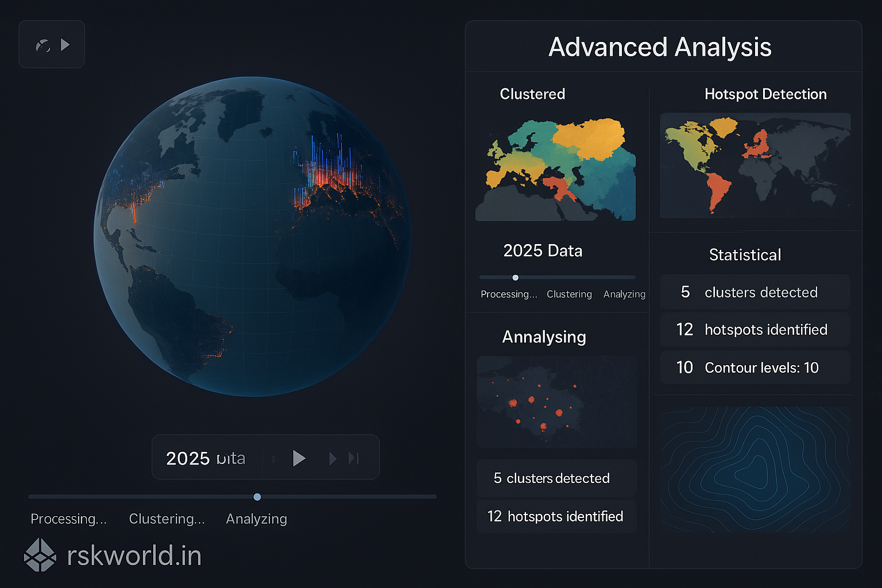This screenshot has width=882, height=588.
Task: Click the small play arrow beside the refresh icon
Action: (66, 44)
